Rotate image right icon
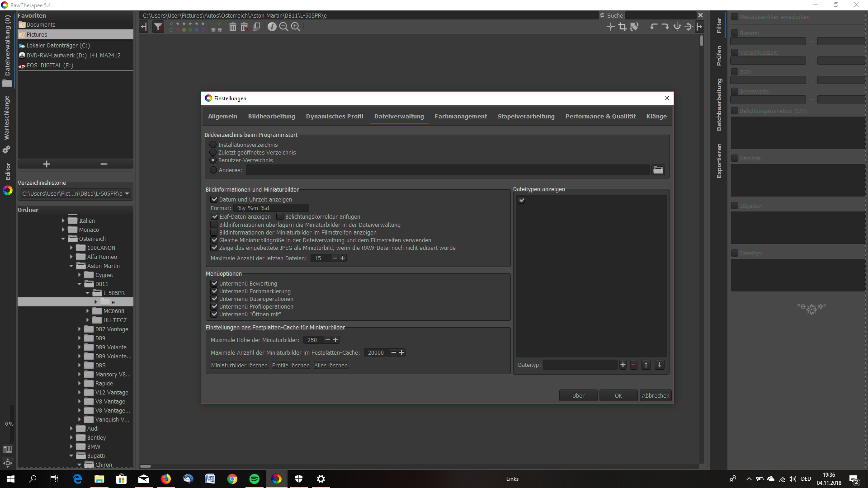 click(x=665, y=27)
